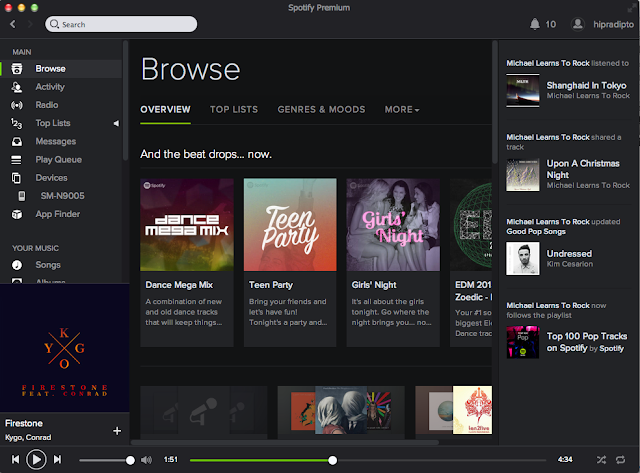Click the Girls' Night title link
This screenshot has width=640, height=473.
(374, 285)
